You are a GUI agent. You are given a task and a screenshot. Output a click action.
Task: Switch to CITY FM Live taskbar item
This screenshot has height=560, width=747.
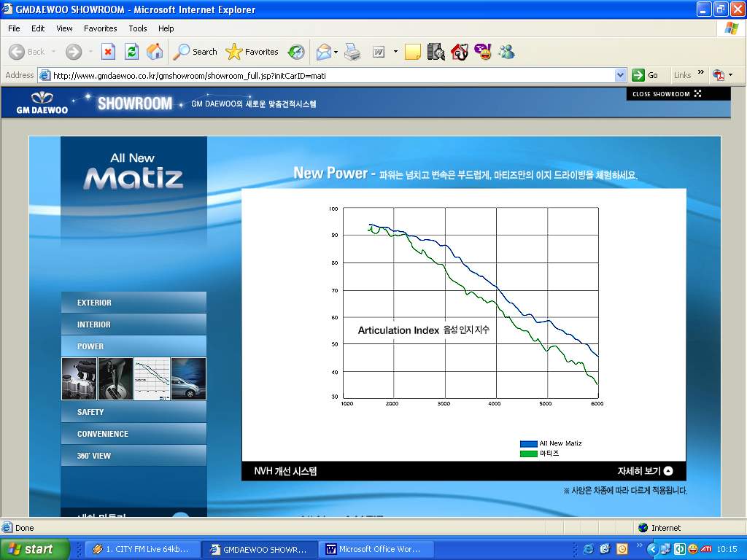142,549
